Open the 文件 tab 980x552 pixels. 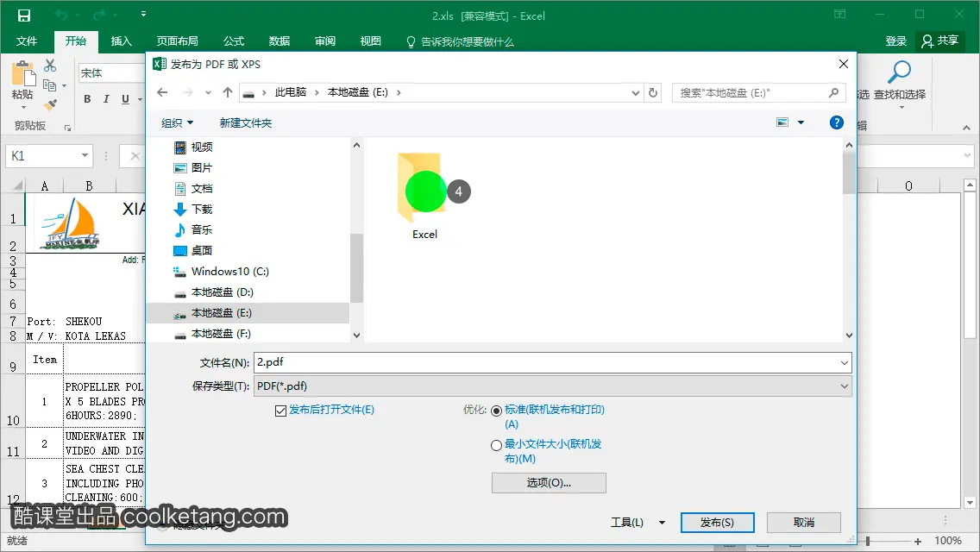tap(26, 41)
